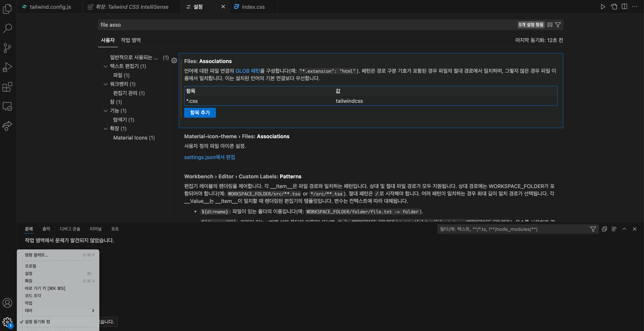Click the problems panel filter funnel icon

[593, 229]
